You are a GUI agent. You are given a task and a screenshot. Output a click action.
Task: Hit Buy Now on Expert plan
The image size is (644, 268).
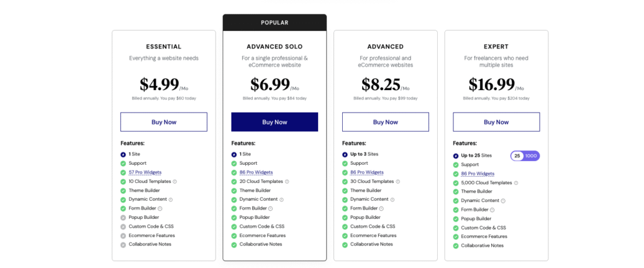[x=496, y=122]
